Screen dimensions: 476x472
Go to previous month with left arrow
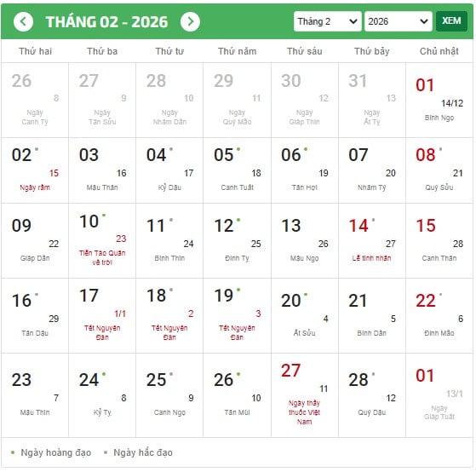coord(23,21)
